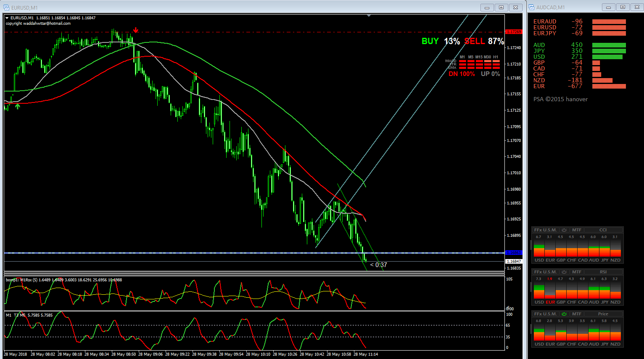Screen dimensions: 644x359
Task: Open the Price mode selector label
Action: (x=603, y=314)
